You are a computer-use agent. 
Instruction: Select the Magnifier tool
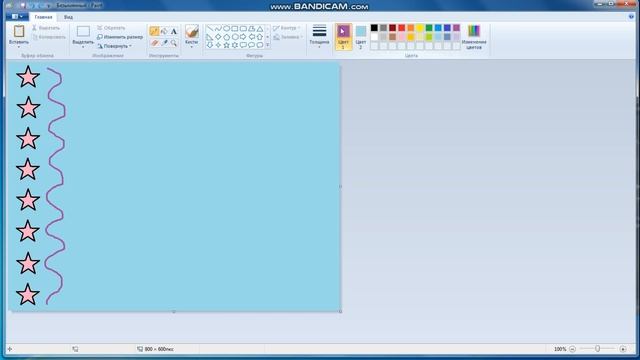173,43
